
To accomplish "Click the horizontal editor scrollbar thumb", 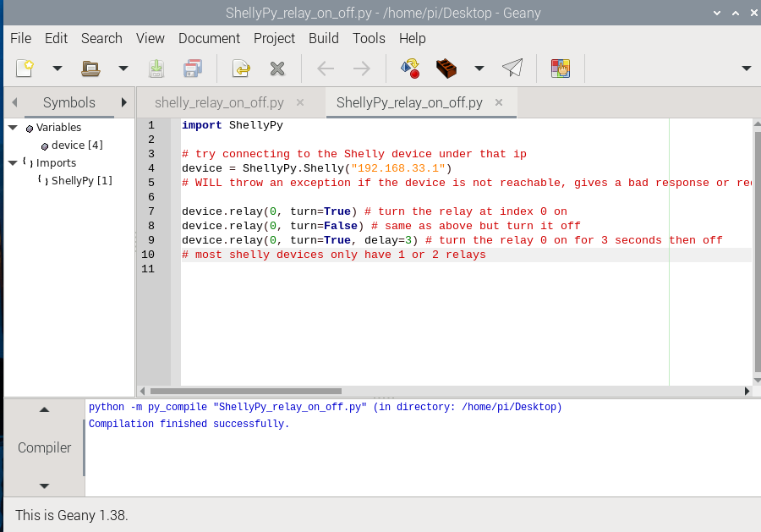I will point(245,392).
